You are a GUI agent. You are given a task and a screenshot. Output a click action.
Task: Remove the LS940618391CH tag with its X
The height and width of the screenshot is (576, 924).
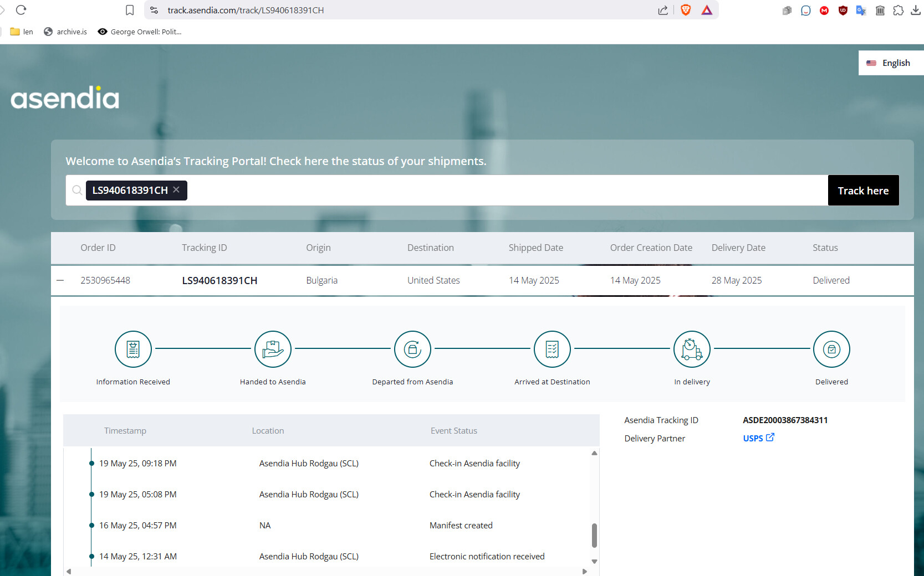176,189
